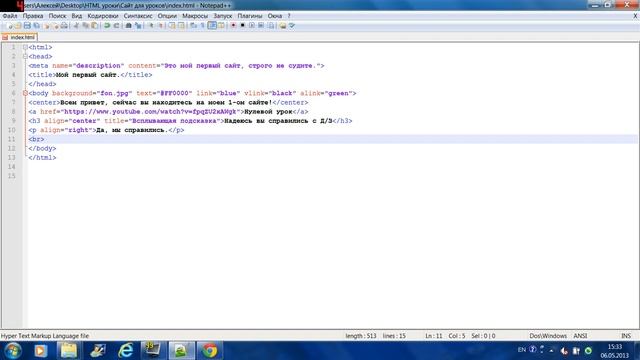Open the Replace dialog toolbar icon
640x360 pixels.
tap(138, 26)
